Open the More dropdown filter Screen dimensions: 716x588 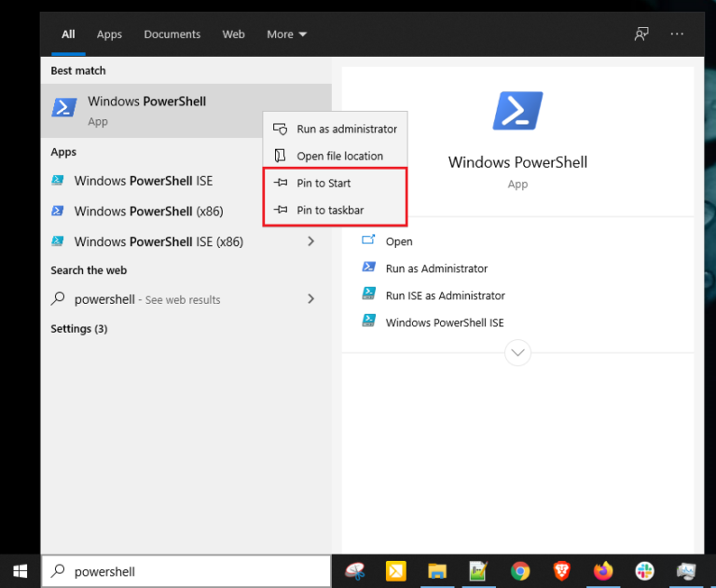(x=287, y=34)
